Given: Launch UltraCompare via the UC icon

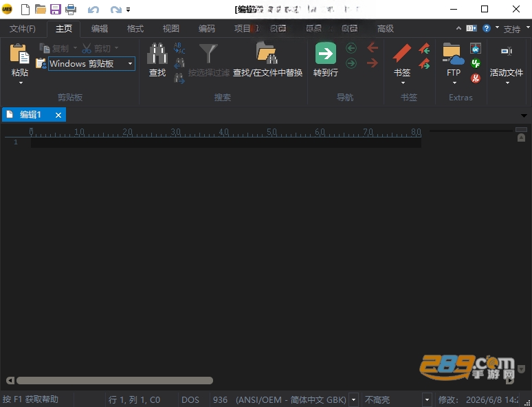Looking at the screenshot, I should pyautogui.click(x=476, y=48).
